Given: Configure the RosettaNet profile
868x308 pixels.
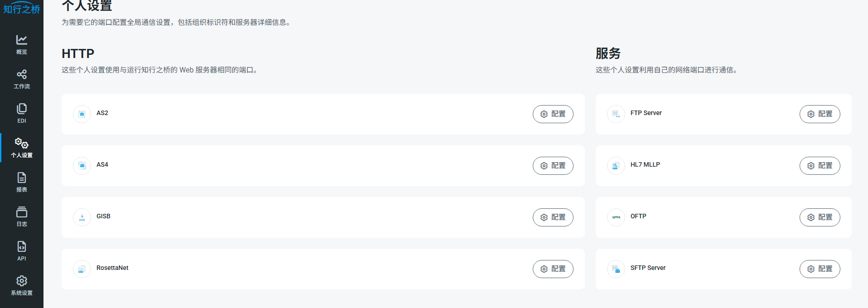Looking at the screenshot, I should click(x=553, y=269).
